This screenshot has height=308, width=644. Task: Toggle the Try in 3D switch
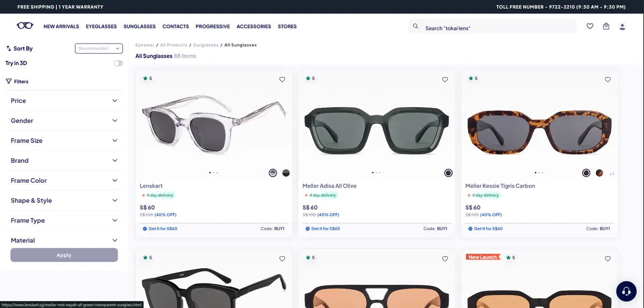(118, 63)
